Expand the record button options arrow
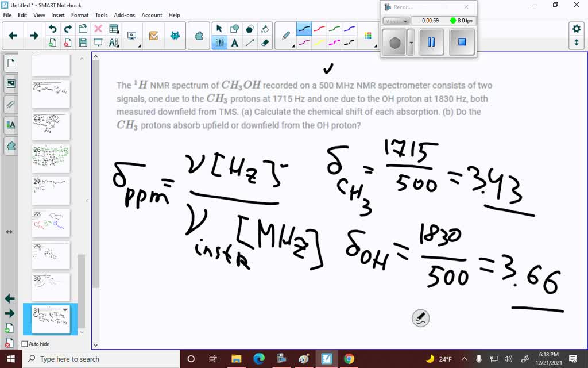 point(411,43)
